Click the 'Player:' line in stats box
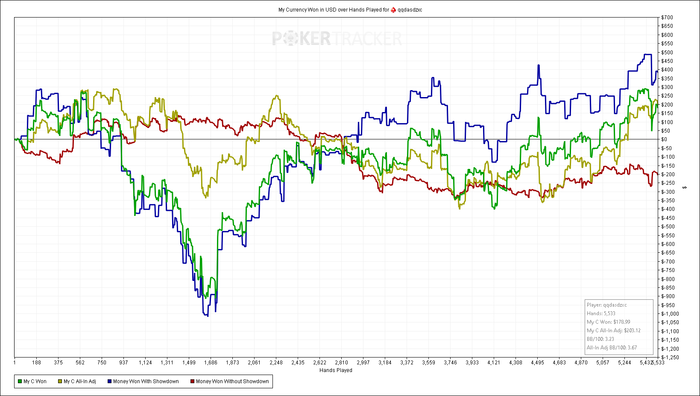This screenshot has height=396, width=700. coord(607,305)
